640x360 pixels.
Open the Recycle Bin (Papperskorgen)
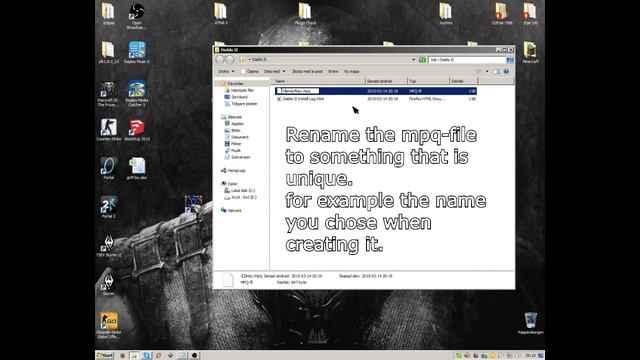tap(530, 323)
